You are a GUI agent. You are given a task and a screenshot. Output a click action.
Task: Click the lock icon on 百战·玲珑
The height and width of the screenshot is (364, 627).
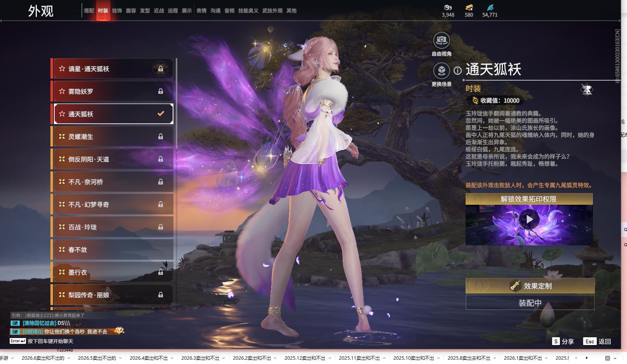pos(161,227)
